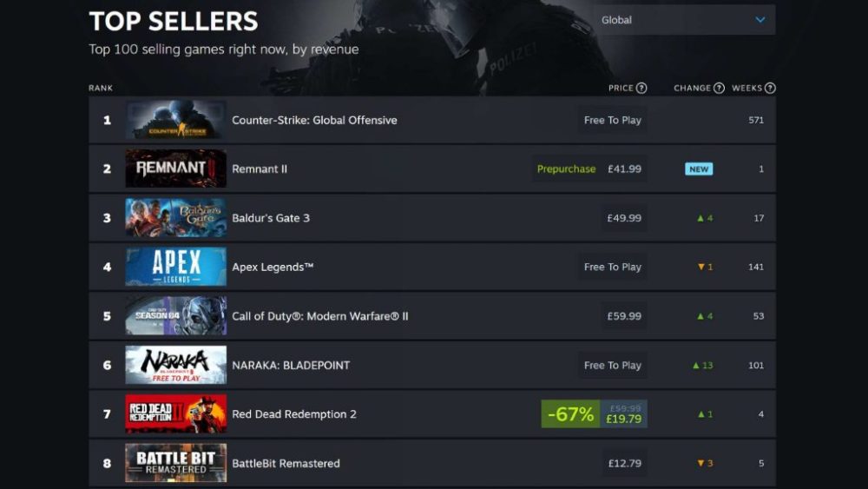Viewport: 868px width, 489px height.
Task: Click the help icon next to PRICE
Action: [x=641, y=88]
